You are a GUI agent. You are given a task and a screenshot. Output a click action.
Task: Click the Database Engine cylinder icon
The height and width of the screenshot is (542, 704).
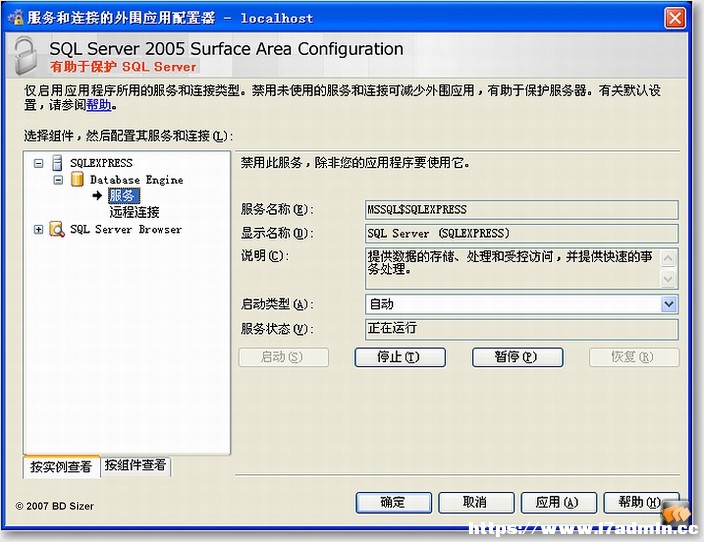[77, 180]
